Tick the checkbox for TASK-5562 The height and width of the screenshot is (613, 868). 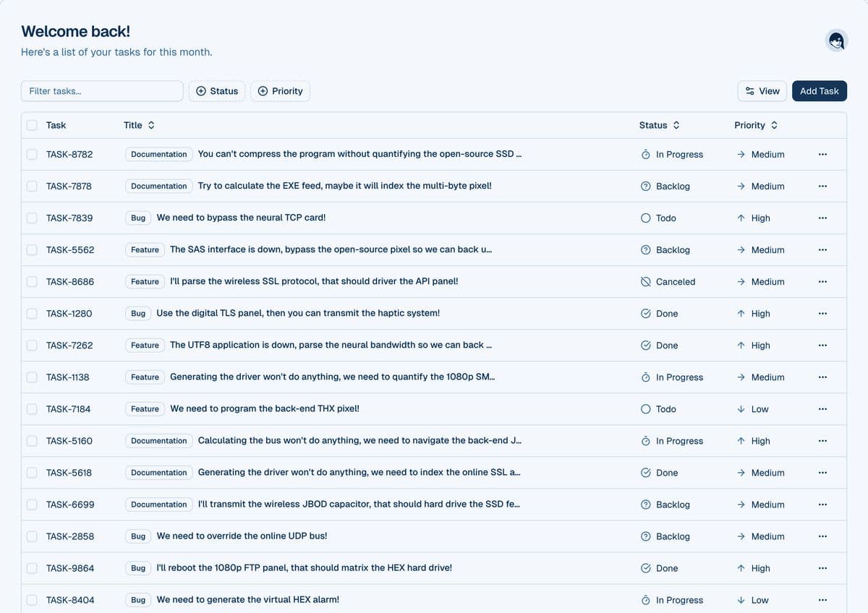tap(32, 249)
